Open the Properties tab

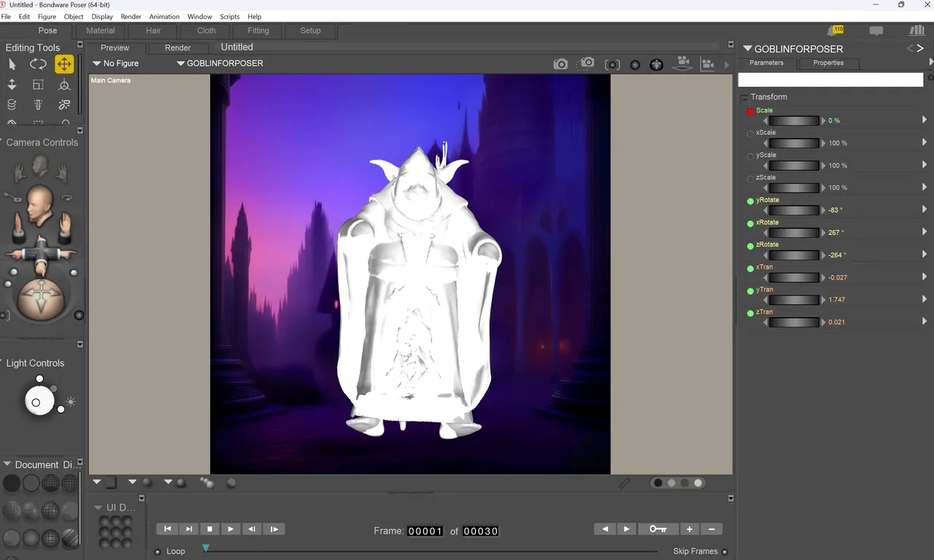coord(828,63)
